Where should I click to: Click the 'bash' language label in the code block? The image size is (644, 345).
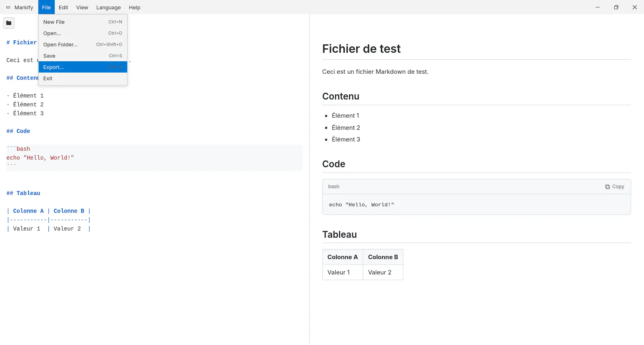click(x=334, y=187)
